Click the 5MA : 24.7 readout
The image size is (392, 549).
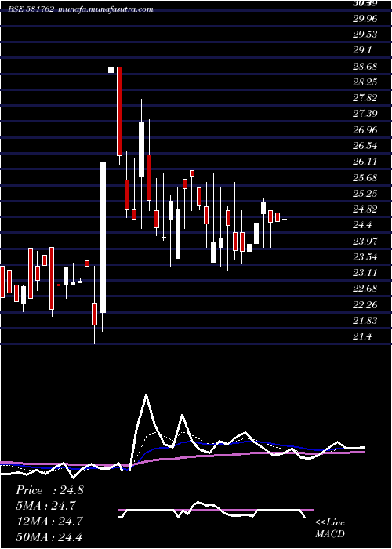tap(46, 506)
